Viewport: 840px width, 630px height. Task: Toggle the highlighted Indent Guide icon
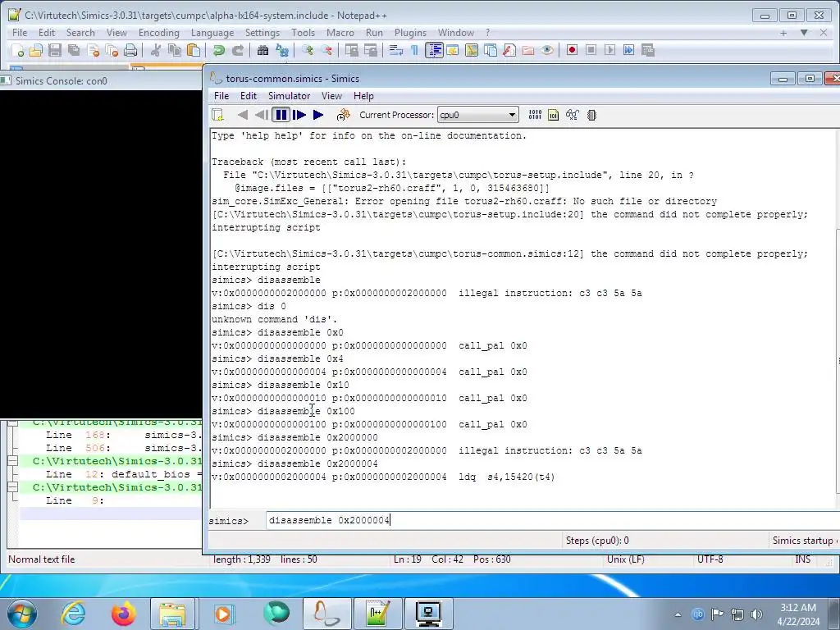[434, 50]
